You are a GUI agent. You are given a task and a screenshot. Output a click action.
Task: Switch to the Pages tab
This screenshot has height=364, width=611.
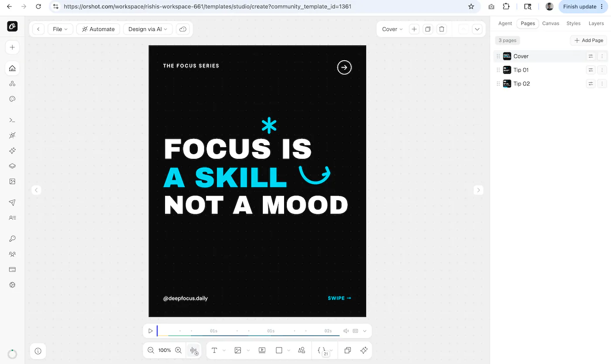[528, 24]
